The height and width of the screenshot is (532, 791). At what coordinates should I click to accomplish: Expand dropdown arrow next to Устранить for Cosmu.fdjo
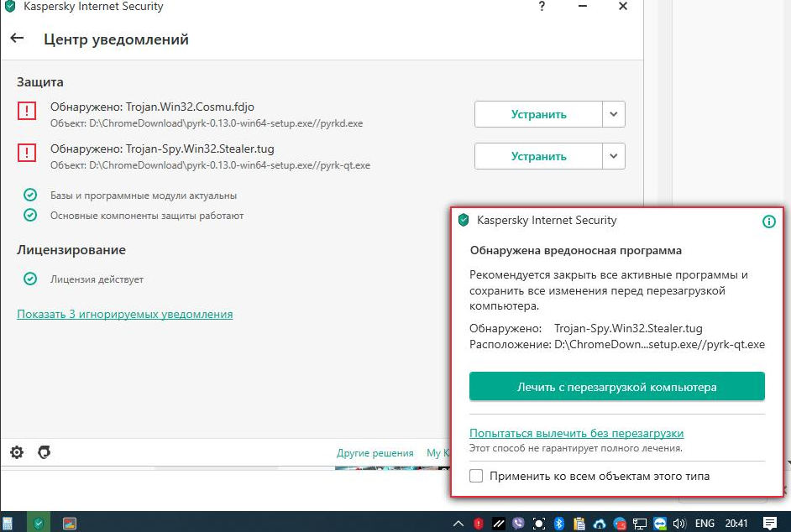coord(614,114)
